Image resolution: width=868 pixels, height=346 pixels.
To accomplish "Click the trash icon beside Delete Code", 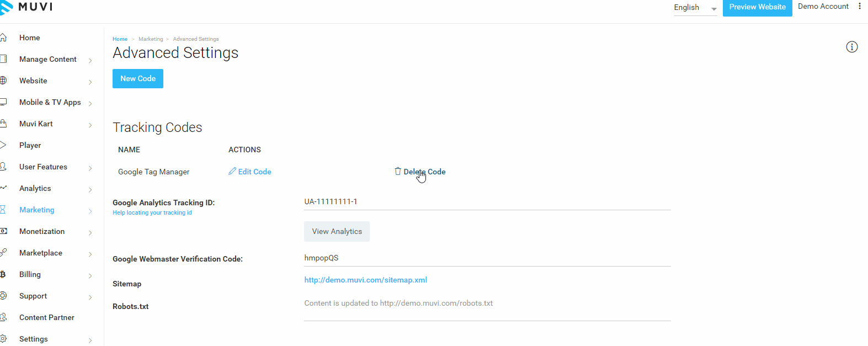I will coord(398,171).
